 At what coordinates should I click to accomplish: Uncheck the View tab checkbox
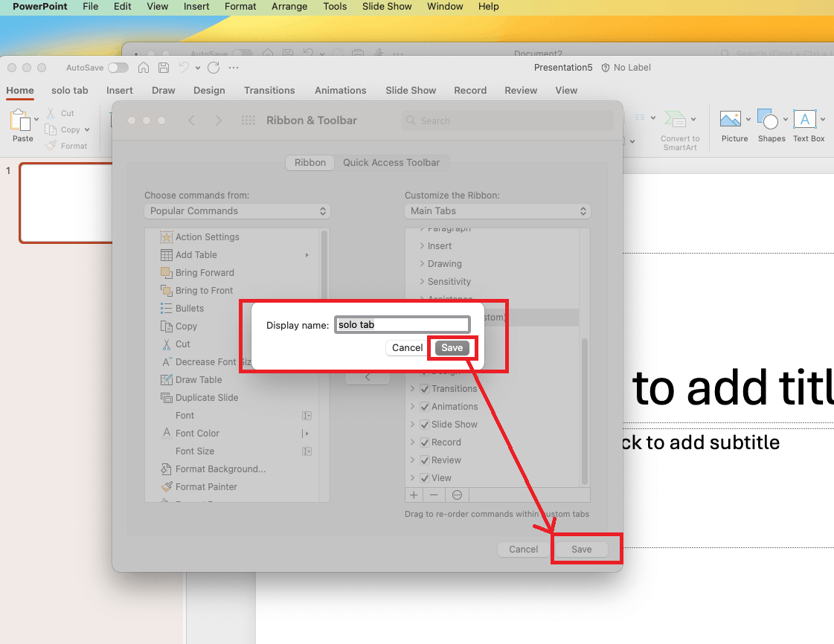pos(425,478)
